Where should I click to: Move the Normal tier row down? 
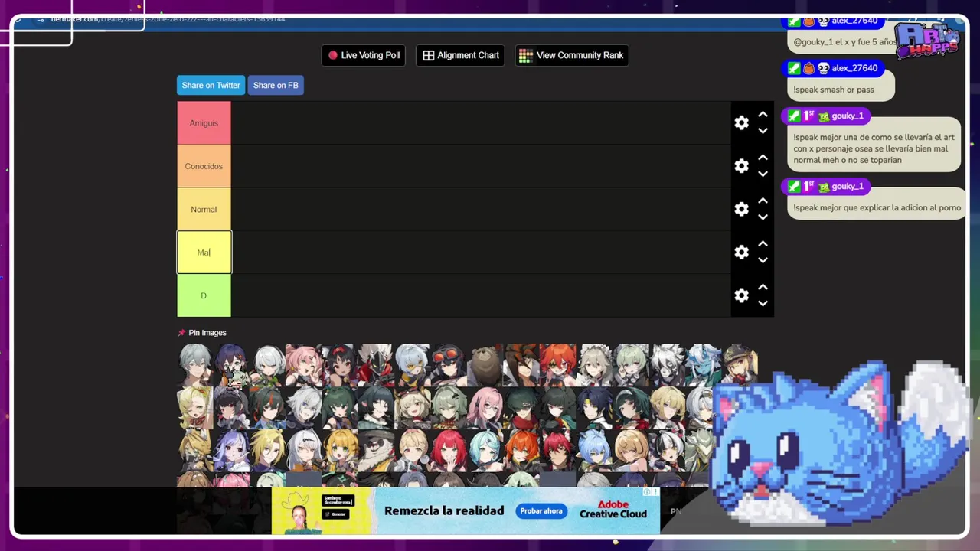pyautogui.click(x=763, y=217)
